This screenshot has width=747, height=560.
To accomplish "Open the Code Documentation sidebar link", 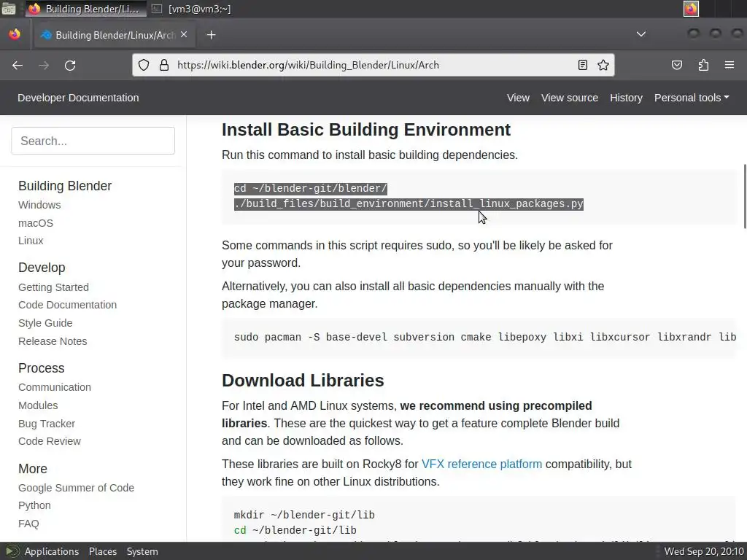I will pos(67,305).
